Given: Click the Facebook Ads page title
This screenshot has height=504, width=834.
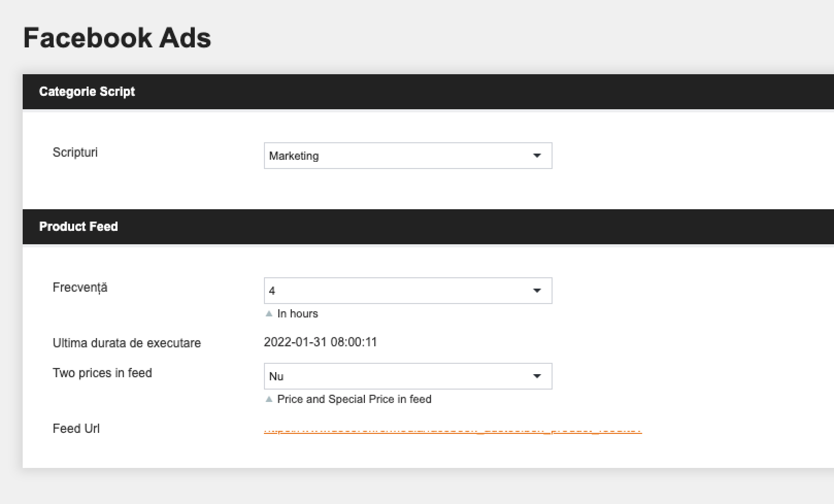Looking at the screenshot, I should pyautogui.click(x=117, y=38).
